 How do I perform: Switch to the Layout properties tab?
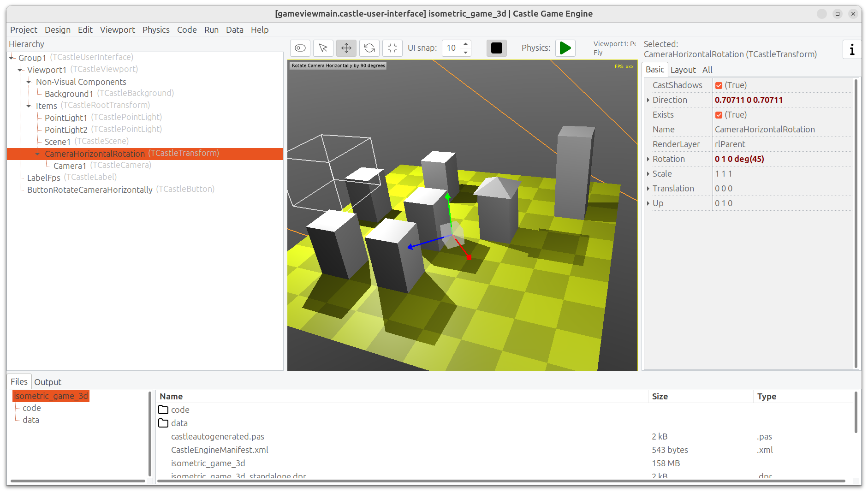(x=683, y=70)
